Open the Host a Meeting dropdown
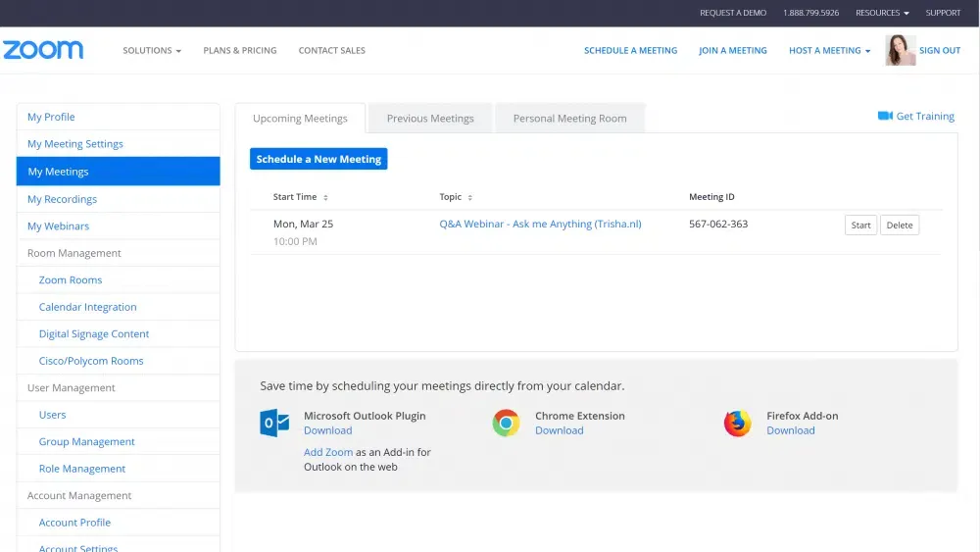Screen dimensions: 980x552 tap(829, 51)
